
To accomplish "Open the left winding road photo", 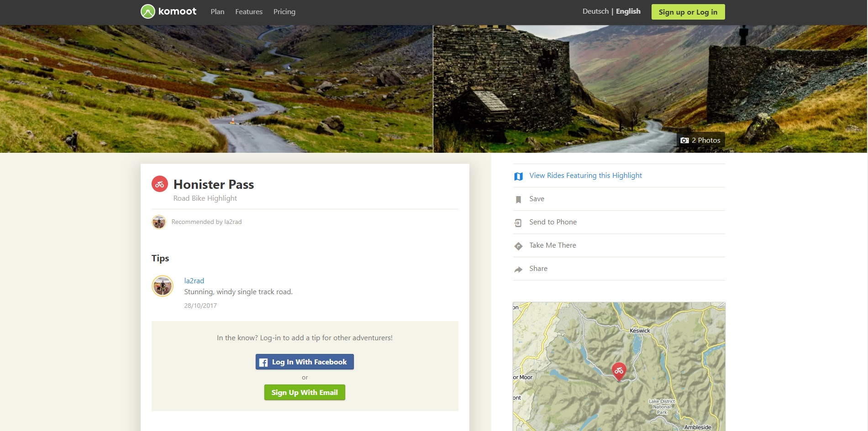I will tap(216, 89).
